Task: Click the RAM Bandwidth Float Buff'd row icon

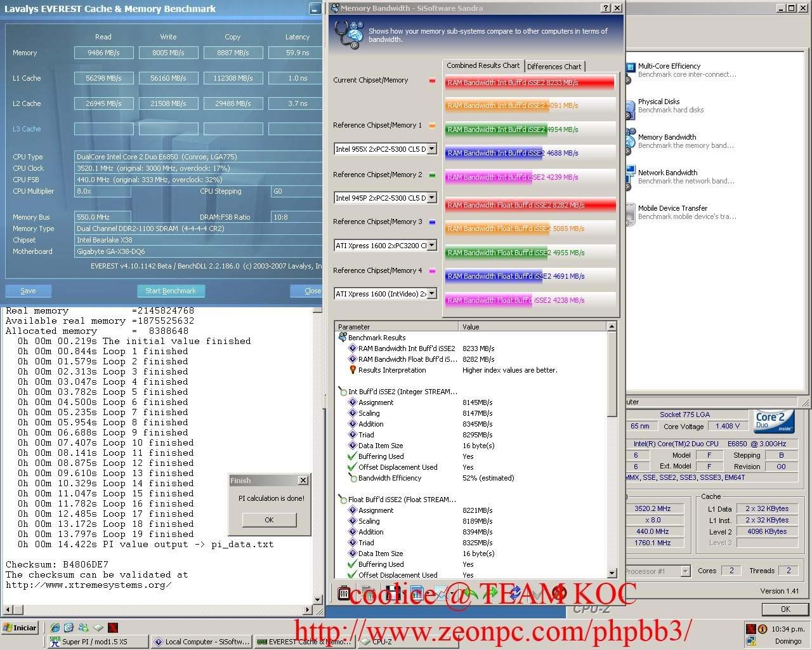Action: tap(353, 359)
